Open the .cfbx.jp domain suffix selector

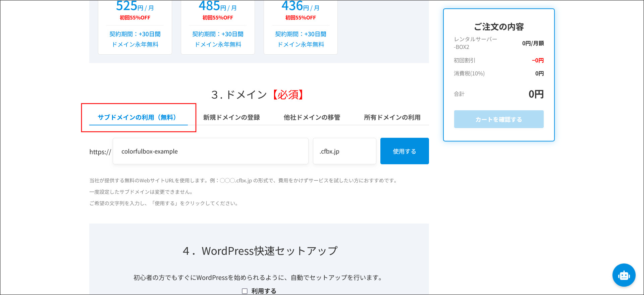[344, 151]
